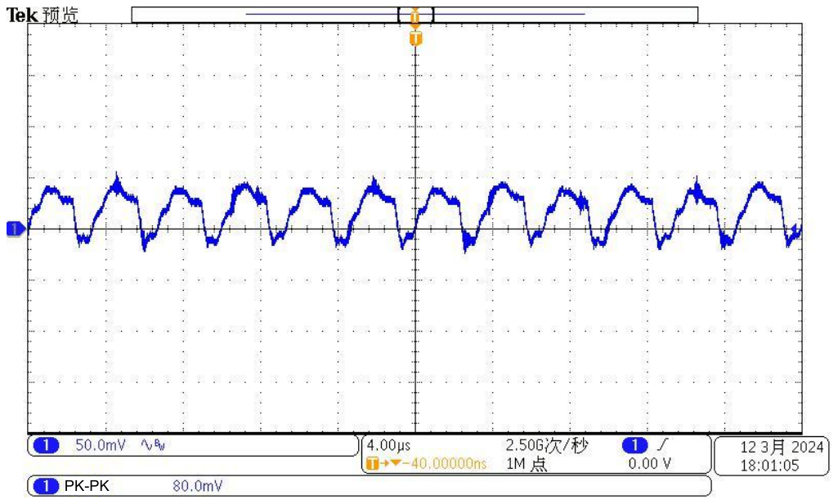Image resolution: width=838 pixels, height=504 pixels.
Task: Click the orange trigger position marker T
Action: pyautogui.click(x=416, y=38)
